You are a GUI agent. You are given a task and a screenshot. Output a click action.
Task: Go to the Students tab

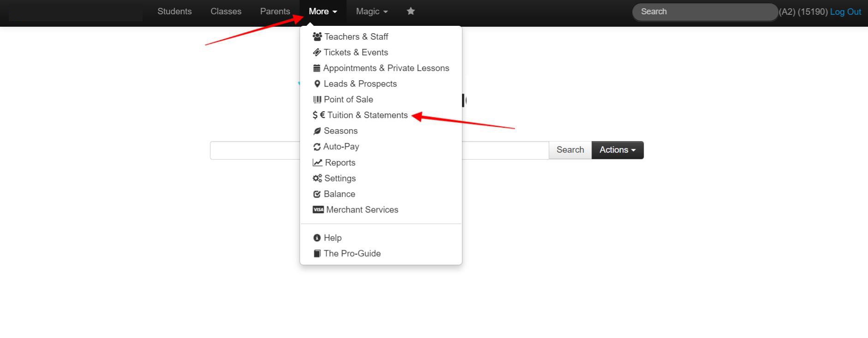pos(174,12)
